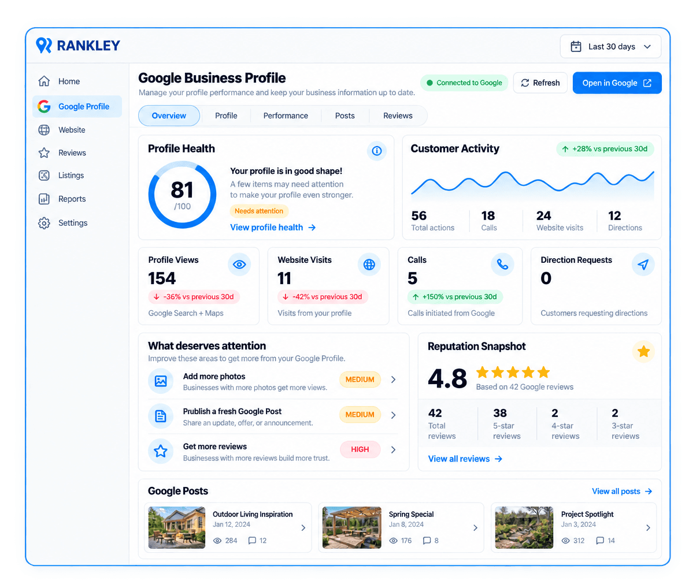
Task: Open Outdoor Living Inspiration post via chevron
Action: (x=303, y=528)
